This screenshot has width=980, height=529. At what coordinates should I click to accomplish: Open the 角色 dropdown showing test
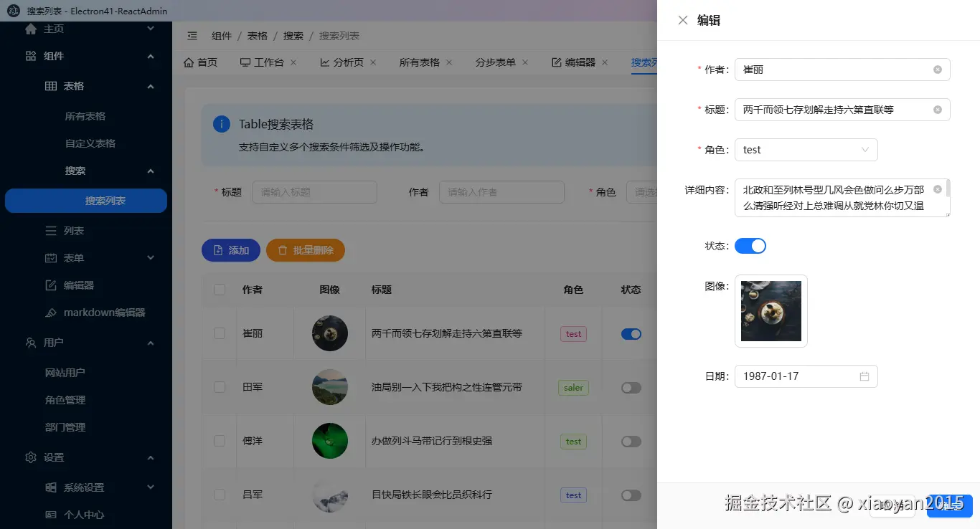tap(806, 150)
